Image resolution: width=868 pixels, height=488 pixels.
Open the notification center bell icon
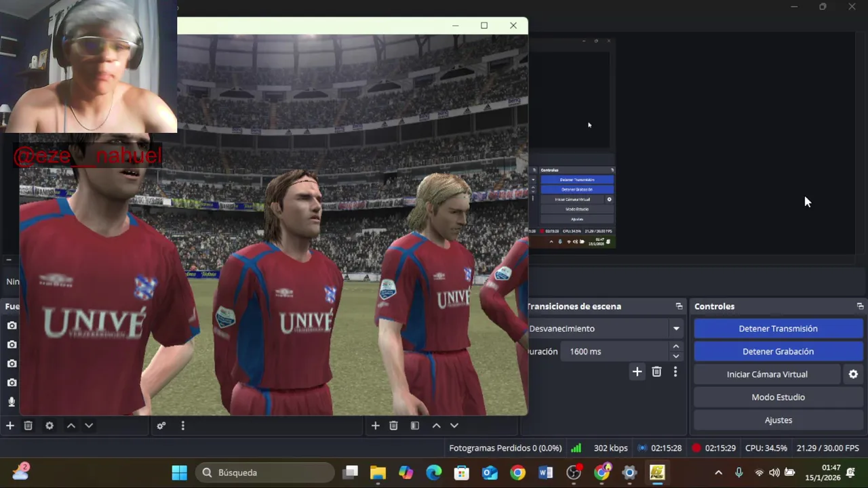coord(851,472)
